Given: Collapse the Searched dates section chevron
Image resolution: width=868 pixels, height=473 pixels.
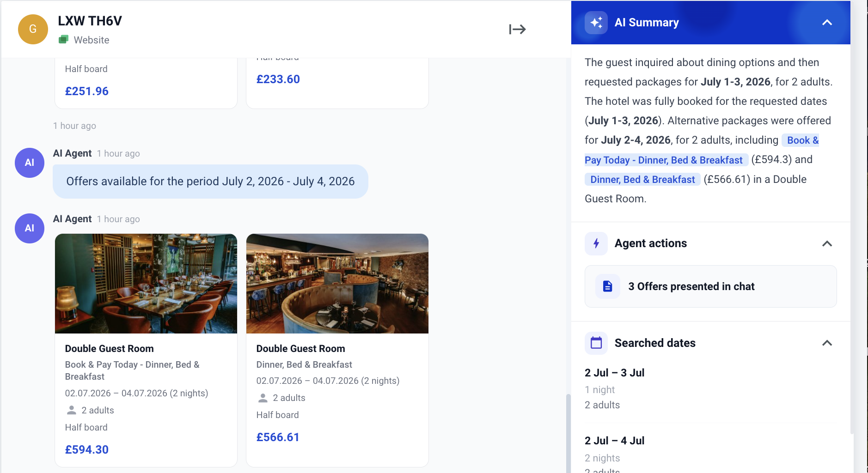Looking at the screenshot, I should pyautogui.click(x=827, y=343).
